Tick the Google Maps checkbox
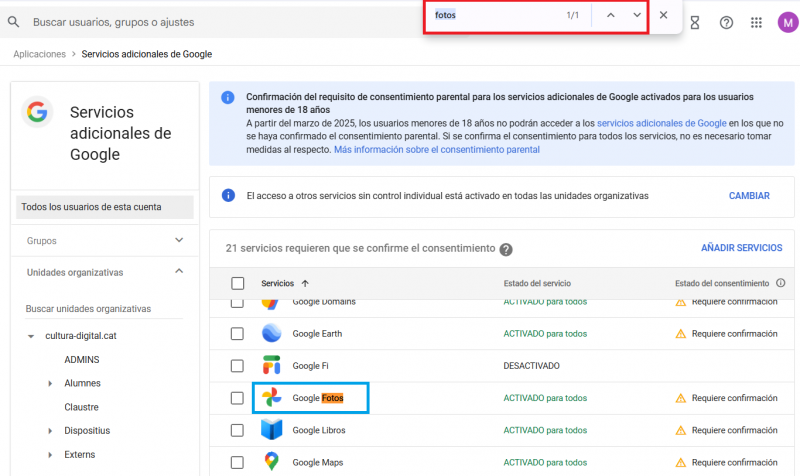800x476 pixels. 237,462
